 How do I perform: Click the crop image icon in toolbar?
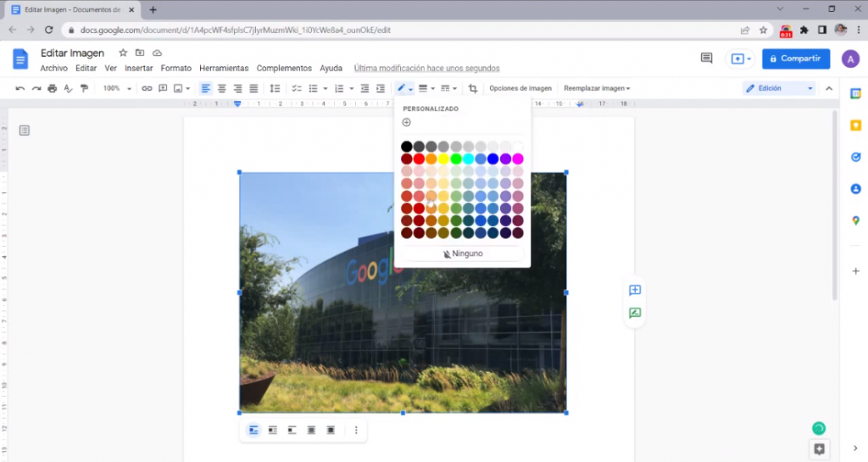pyautogui.click(x=473, y=88)
